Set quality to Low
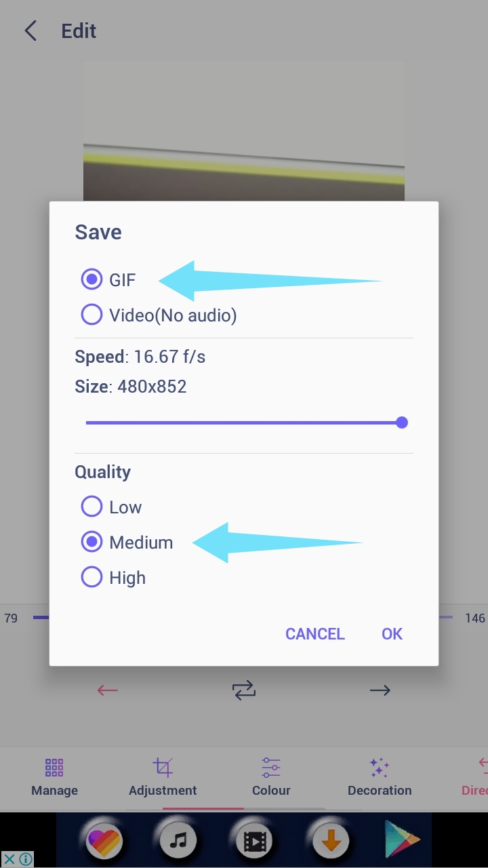The height and width of the screenshot is (868, 488). [91, 507]
